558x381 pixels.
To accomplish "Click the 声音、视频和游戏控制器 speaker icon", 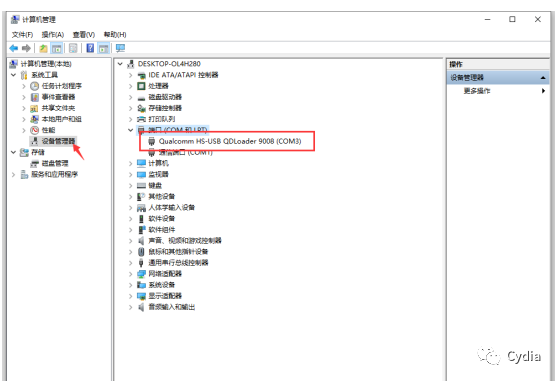I will [x=141, y=241].
